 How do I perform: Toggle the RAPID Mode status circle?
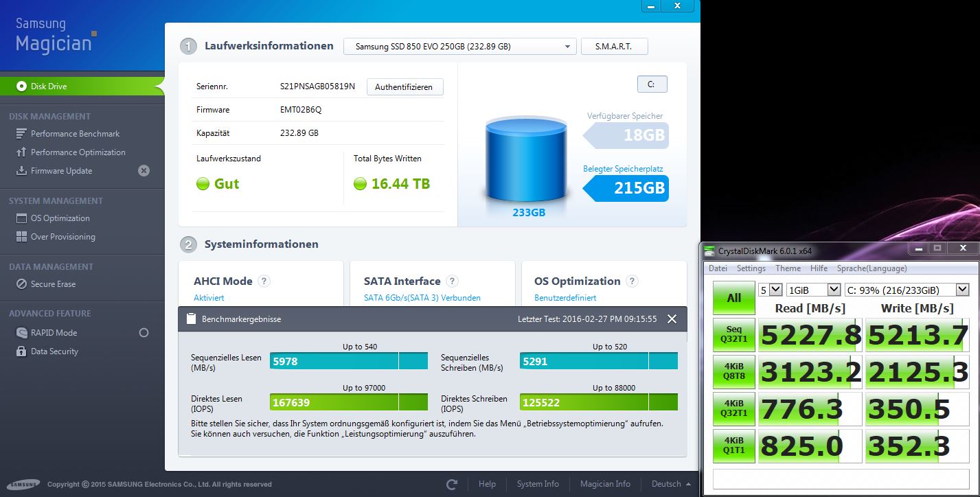pos(144,333)
